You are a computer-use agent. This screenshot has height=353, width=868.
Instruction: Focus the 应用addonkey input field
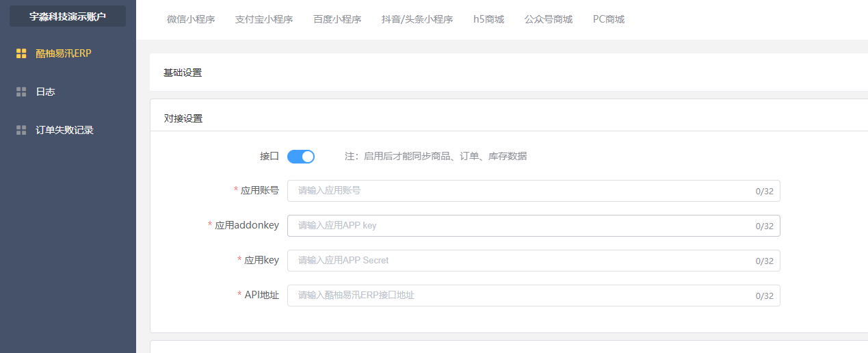tap(534, 226)
